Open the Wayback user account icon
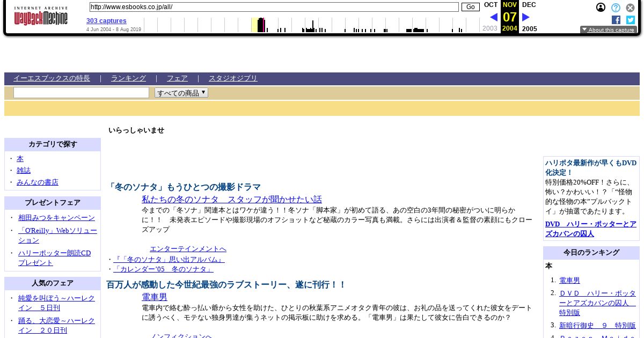644x338 pixels. (601, 8)
